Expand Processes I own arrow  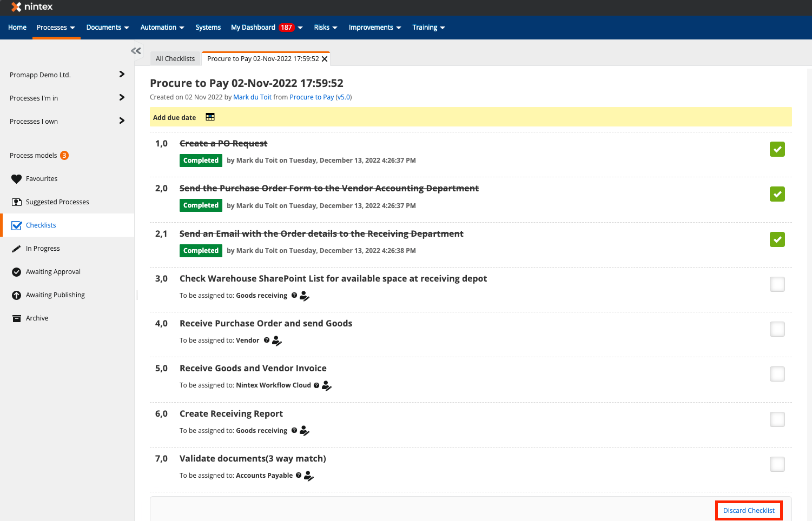pyautogui.click(x=122, y=121)
